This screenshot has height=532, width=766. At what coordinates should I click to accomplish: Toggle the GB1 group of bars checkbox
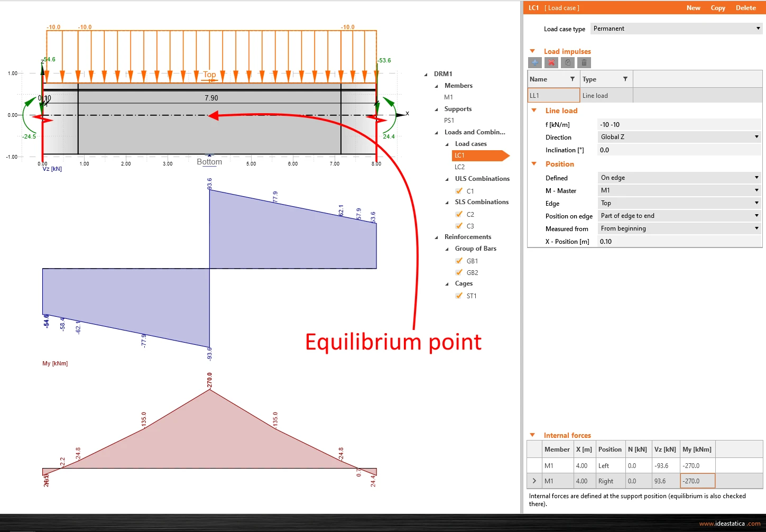tap(459, 261)
